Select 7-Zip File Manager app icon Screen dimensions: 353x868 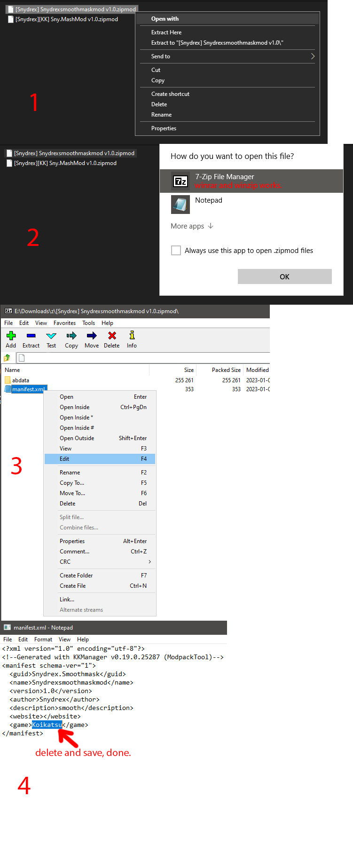click(x=180, y=181)
